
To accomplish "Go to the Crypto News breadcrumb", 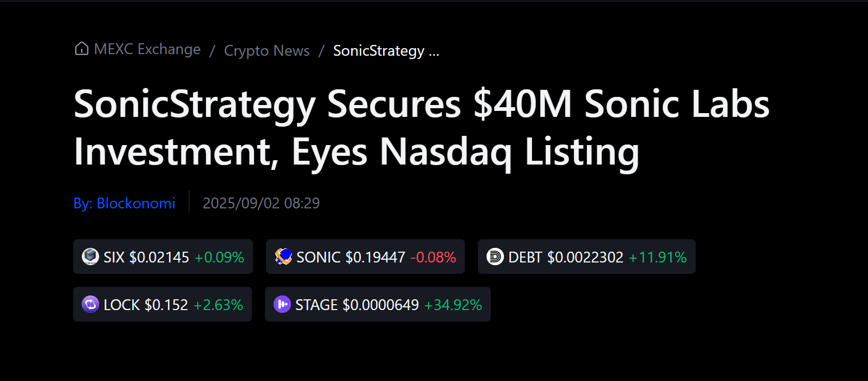I will pos(267,50).
